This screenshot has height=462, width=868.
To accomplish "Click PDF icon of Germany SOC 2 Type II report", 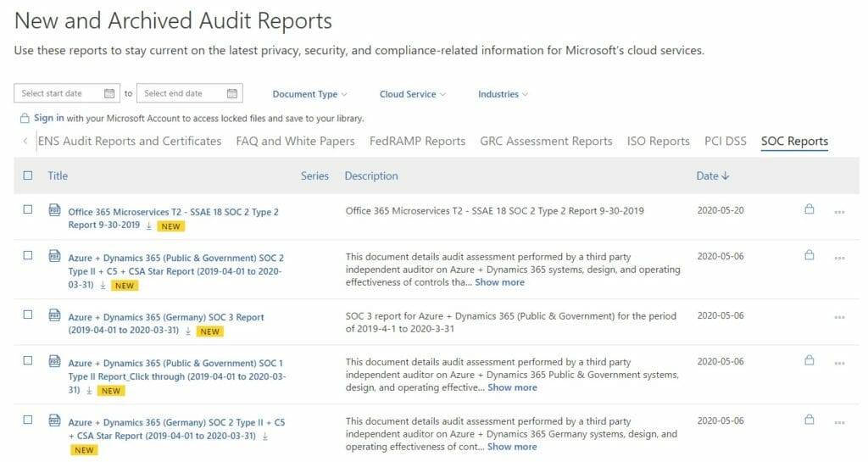I will (x=54, y=420).
